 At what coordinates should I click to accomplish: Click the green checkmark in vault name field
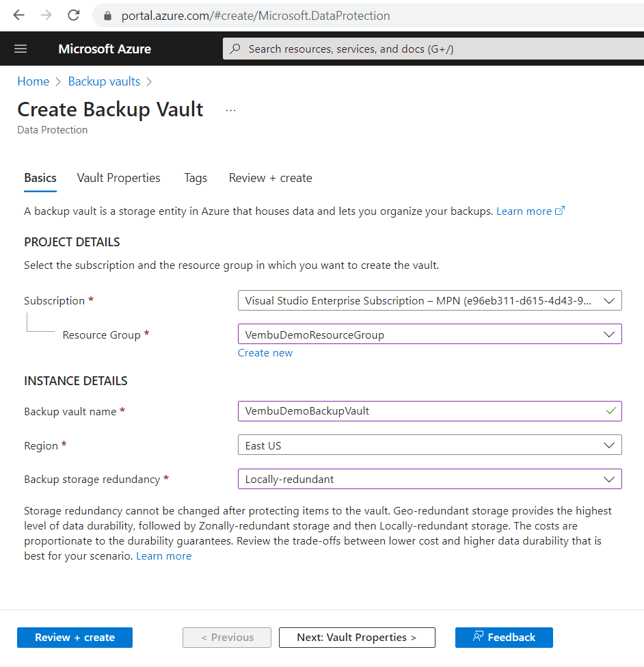[611, 411]
